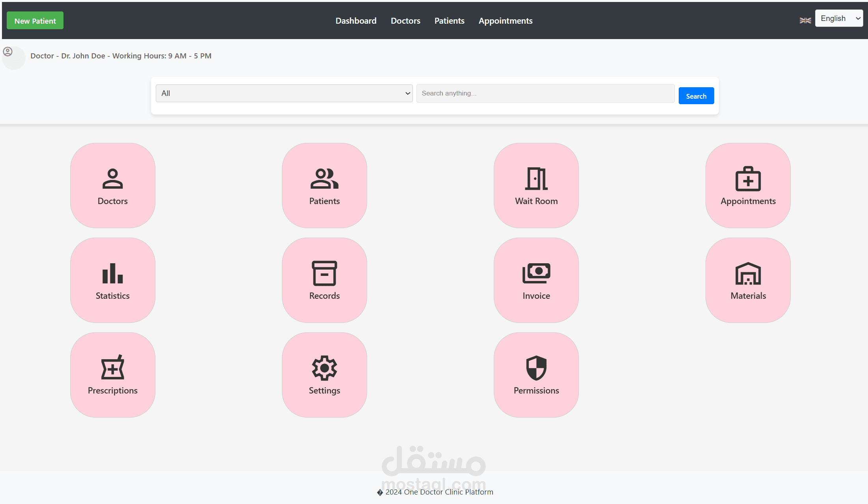
Task: Open Appointments in top navigation bar
Action: tap(506, 21)
